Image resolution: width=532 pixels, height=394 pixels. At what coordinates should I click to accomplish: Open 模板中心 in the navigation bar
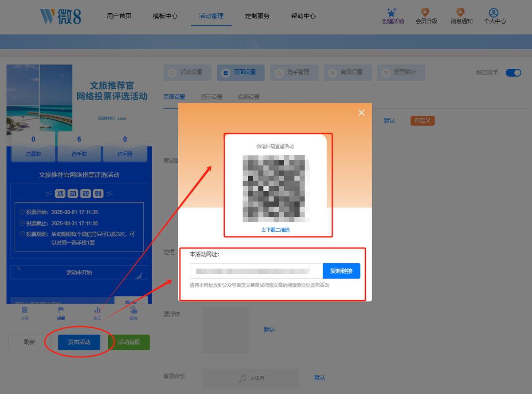pos(165,16)
